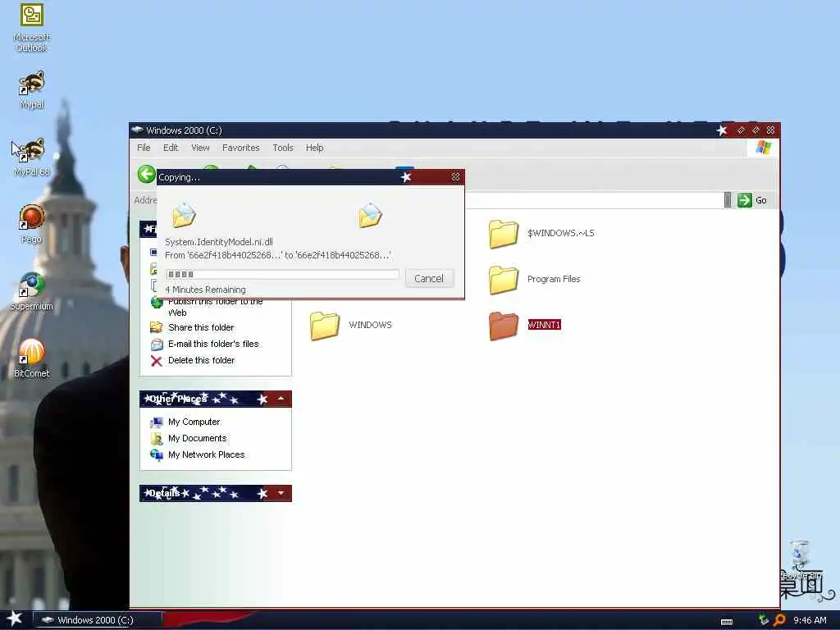Click the 9:46 AM taskbar clock
Image resolution: width=840 pixels, height=630 pixels.
pyautogui.click(x=810, y=620)
